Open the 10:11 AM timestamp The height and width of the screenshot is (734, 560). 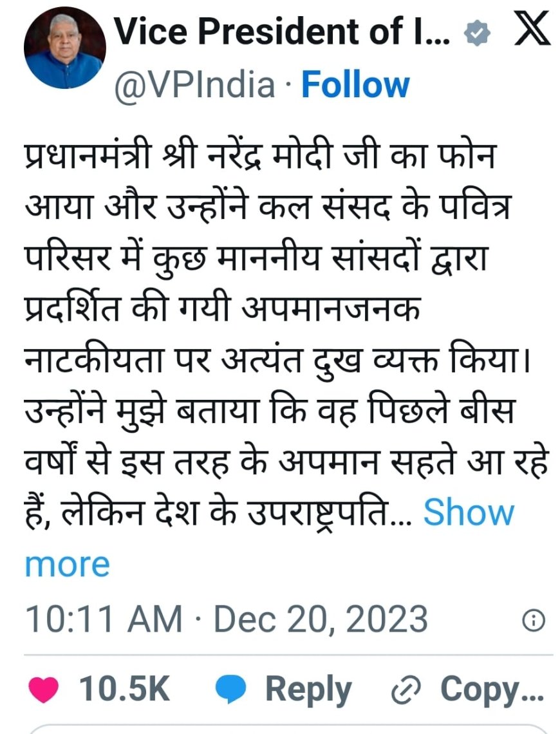point(104,619)
